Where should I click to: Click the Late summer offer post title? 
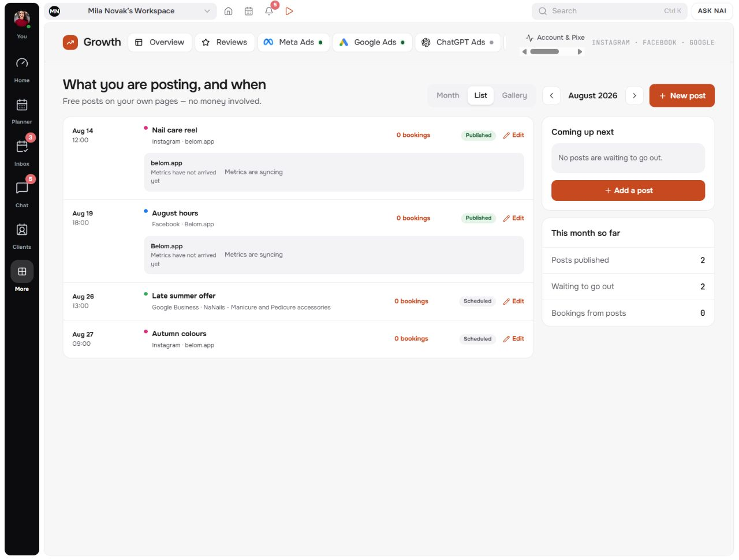[184, 296]
